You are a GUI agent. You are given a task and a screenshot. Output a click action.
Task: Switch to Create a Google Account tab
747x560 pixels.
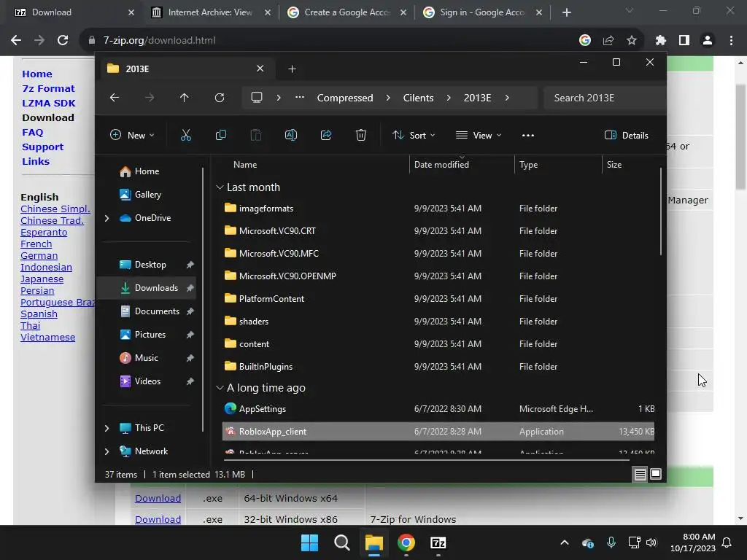347,12
